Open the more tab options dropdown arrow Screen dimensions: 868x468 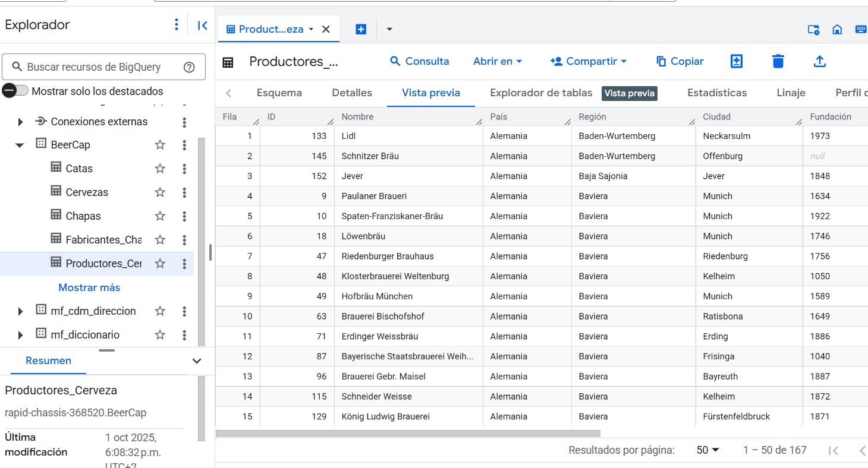click(389, 29)
